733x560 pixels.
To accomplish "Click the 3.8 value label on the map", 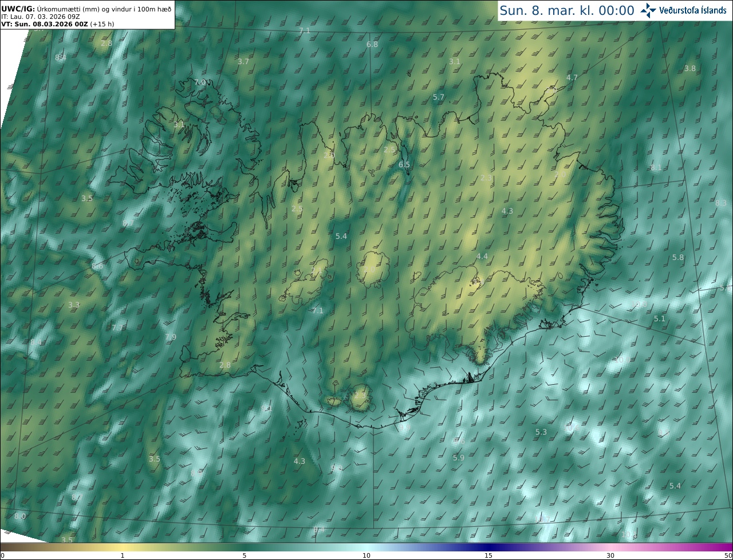I will (x=690, y=69).
